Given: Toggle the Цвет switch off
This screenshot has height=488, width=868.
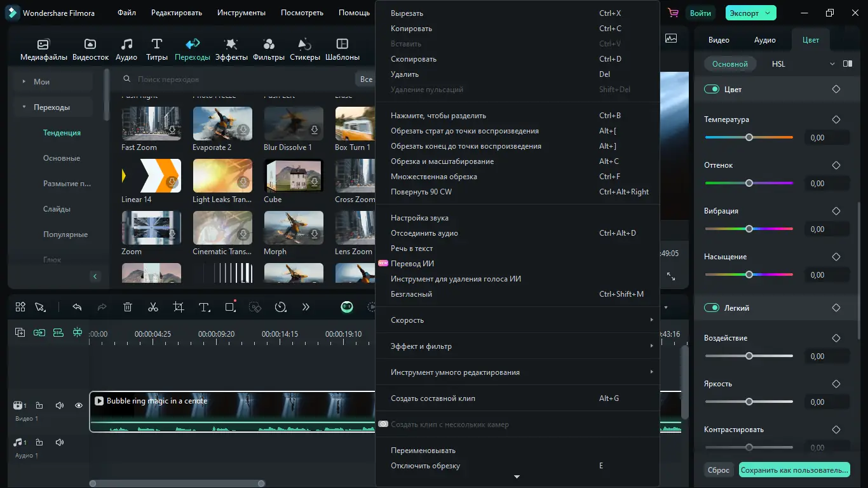Looking at the screenshot, I should [x=711, y=90].
